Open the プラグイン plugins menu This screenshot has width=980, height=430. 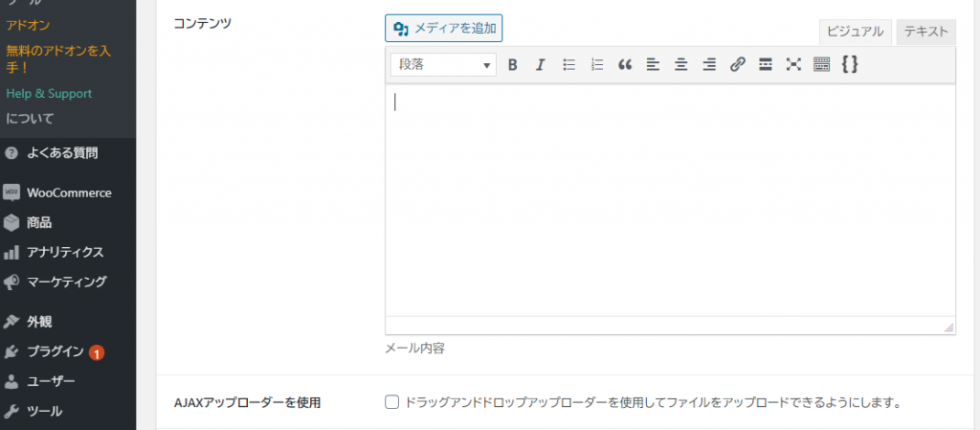[55, 351]
